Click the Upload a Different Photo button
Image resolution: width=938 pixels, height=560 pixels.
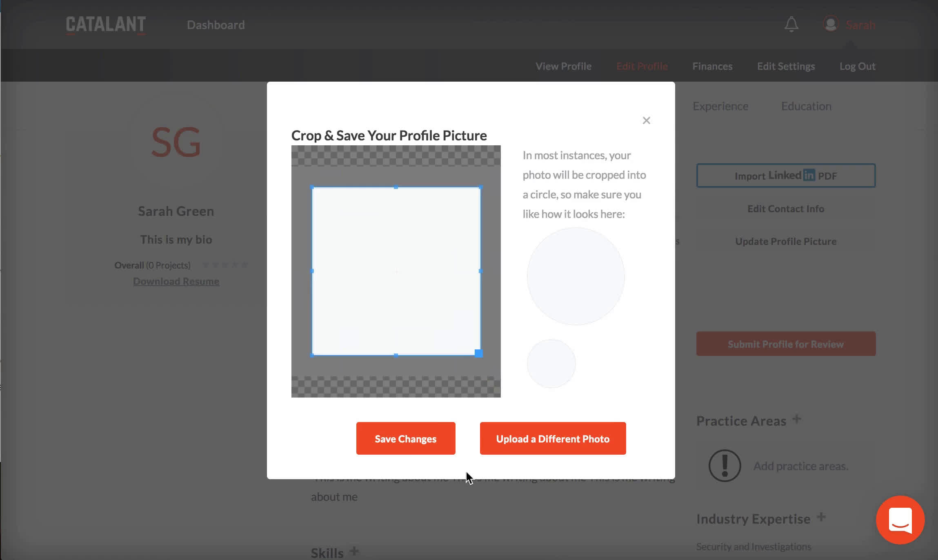[x=553, y=439]
